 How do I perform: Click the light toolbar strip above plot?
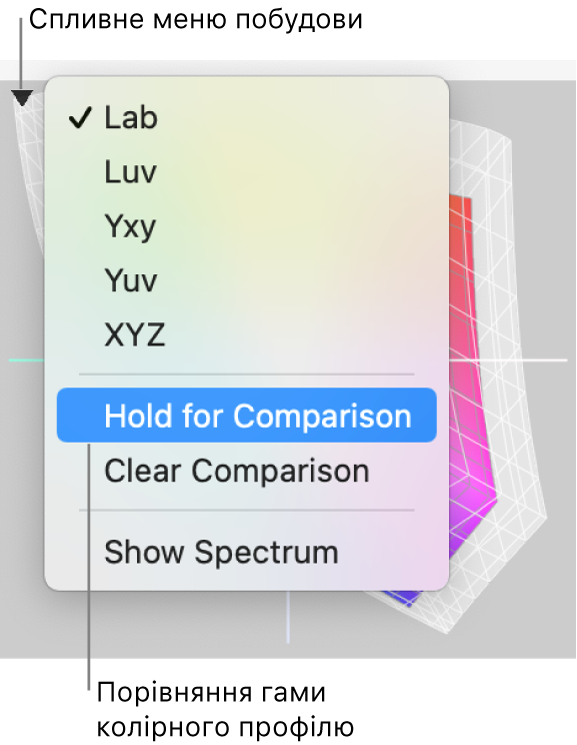pyautogui.click(x=512, y=70)
